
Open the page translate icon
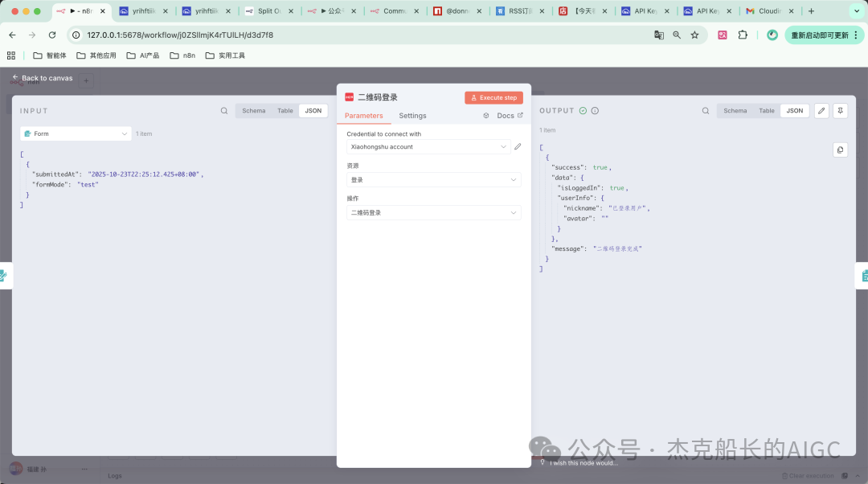coord(659,35)
